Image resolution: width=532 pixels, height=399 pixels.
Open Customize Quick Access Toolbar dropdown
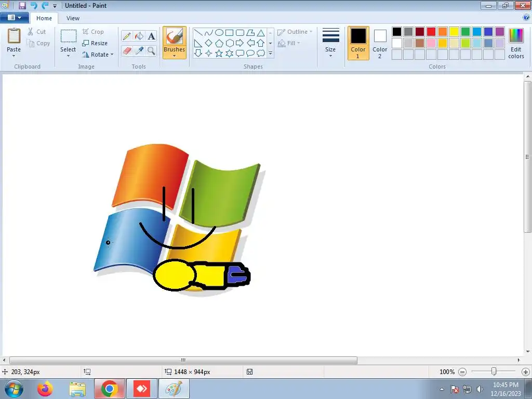(55, 6)
